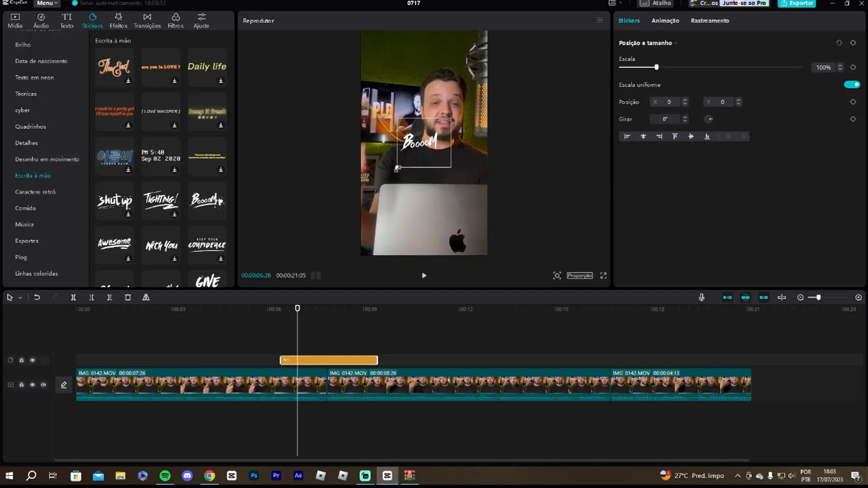Click the delete clip trash icon
The image size is (868, 488).
pyautogui.click(x=128, y=297)
